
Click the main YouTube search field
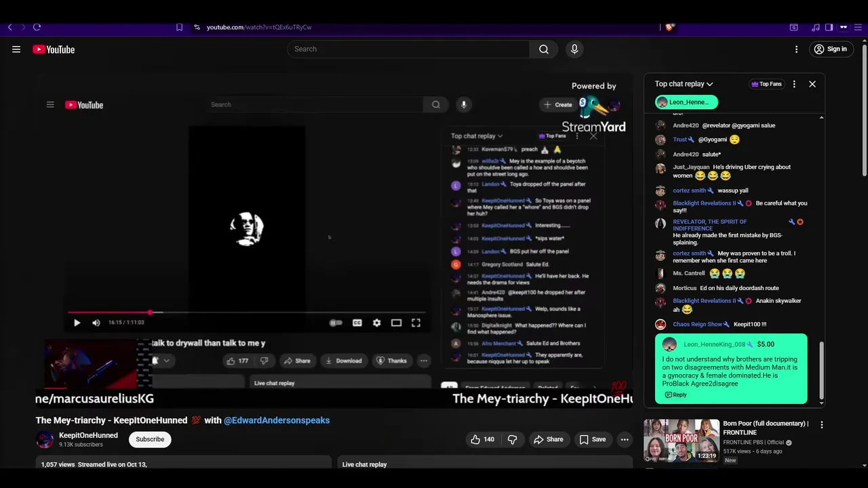pos(408,49)
